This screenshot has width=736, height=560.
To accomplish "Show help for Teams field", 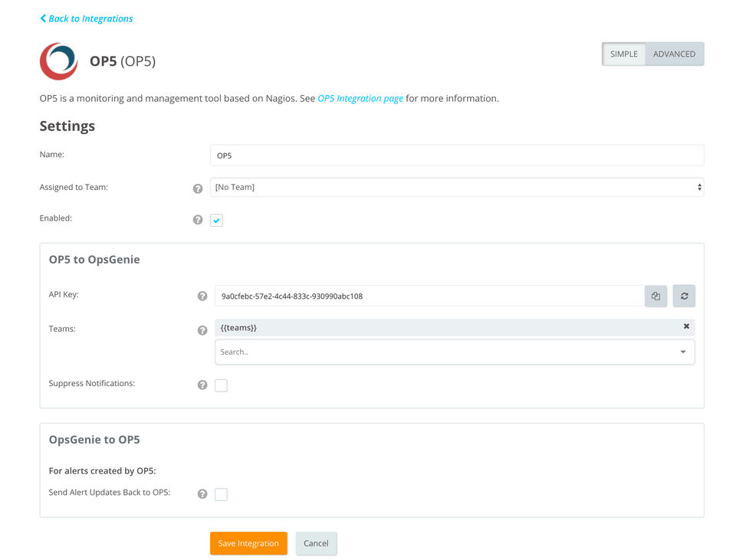I will [202, 330].
